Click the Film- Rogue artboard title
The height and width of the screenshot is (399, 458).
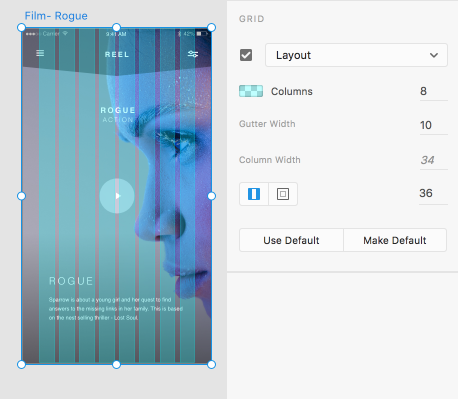point(56,16)
